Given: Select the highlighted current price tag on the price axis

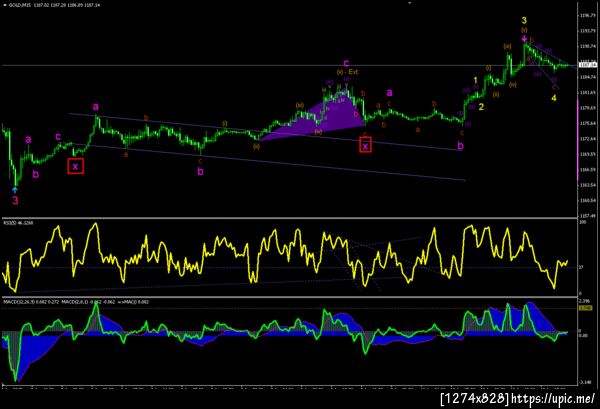Looking at the screenshot, I should 587,65.
